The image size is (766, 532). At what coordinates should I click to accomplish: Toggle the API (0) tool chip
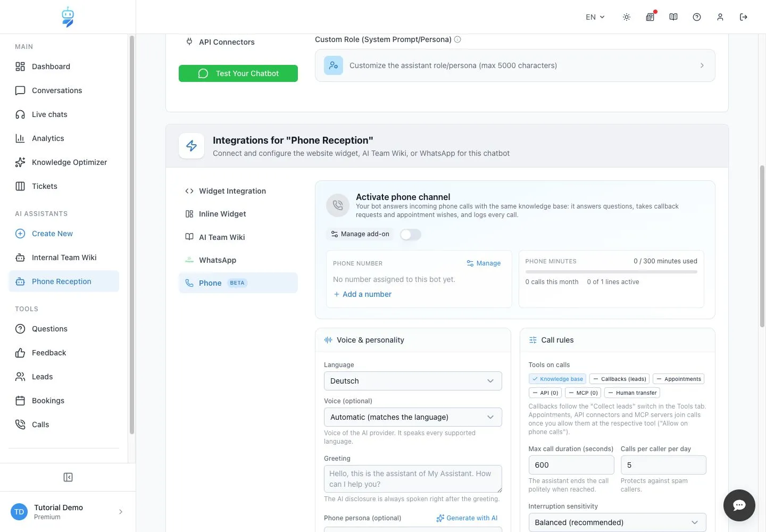point(545,393)
